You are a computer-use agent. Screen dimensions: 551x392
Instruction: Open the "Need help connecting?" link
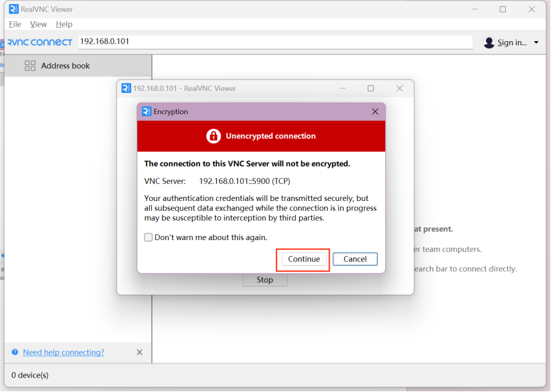tap(63, 352)
